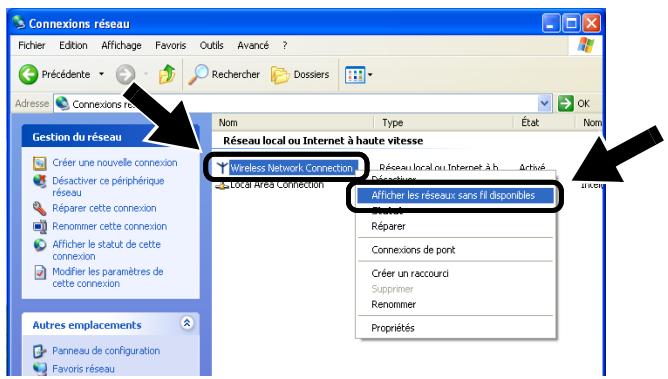
Task: Sort by the Type column header
Action: [443, 123]
